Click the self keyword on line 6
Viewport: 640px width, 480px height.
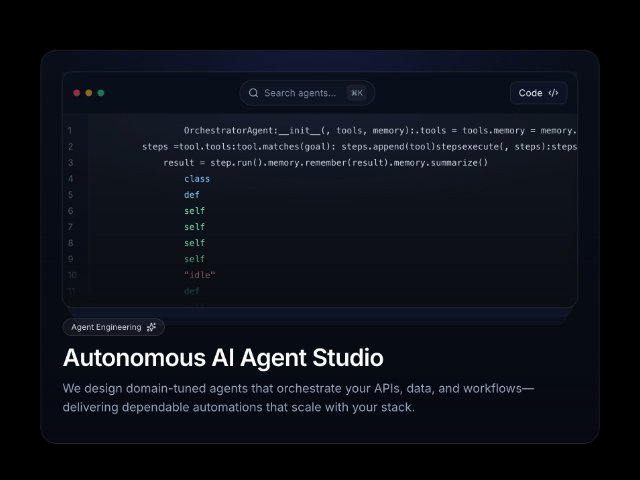coord(194,211)
